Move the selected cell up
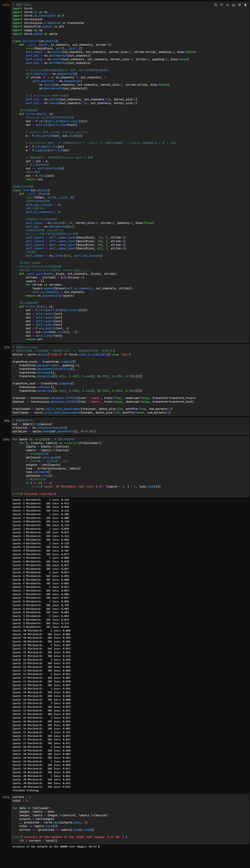 221,5
